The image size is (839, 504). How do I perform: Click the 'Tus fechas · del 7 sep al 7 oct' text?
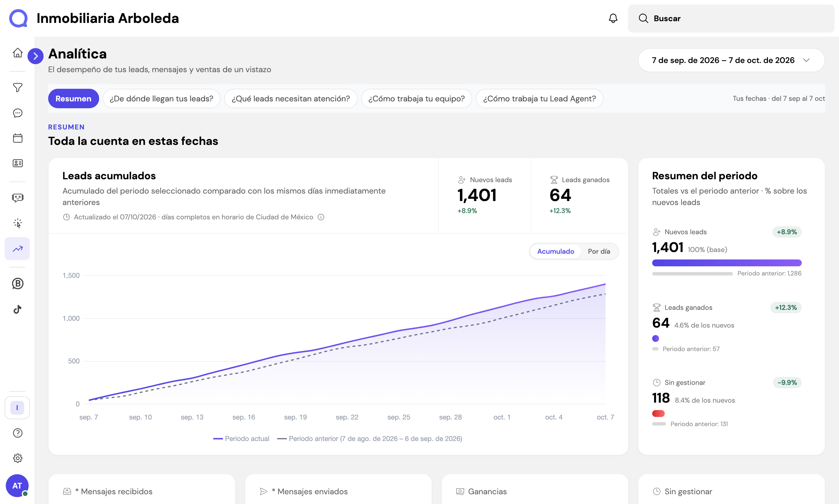point(779,99)
